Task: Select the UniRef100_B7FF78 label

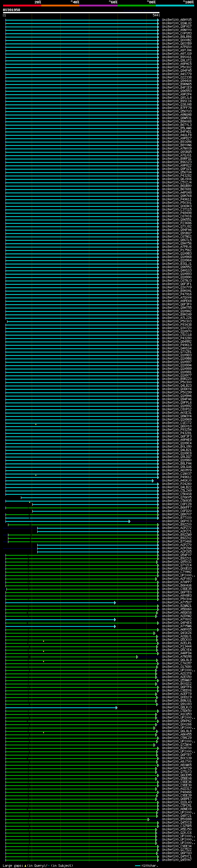Action: pyautogui.click(x=176, y=108)
